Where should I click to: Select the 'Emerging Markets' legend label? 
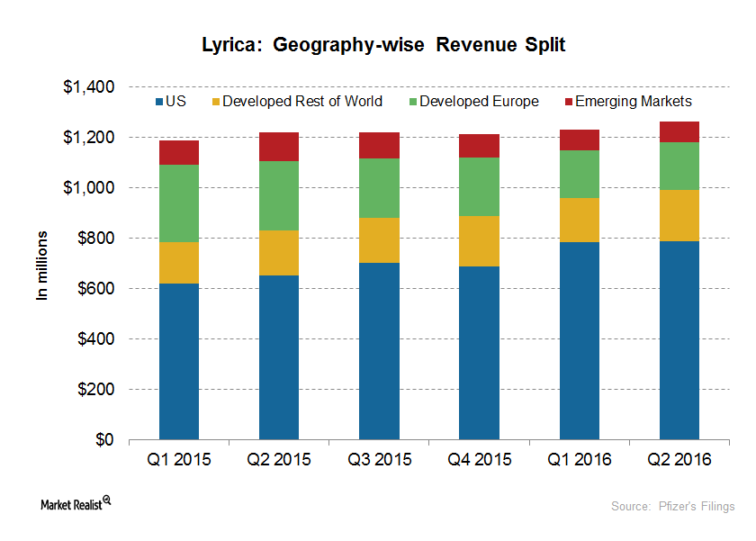634,101
